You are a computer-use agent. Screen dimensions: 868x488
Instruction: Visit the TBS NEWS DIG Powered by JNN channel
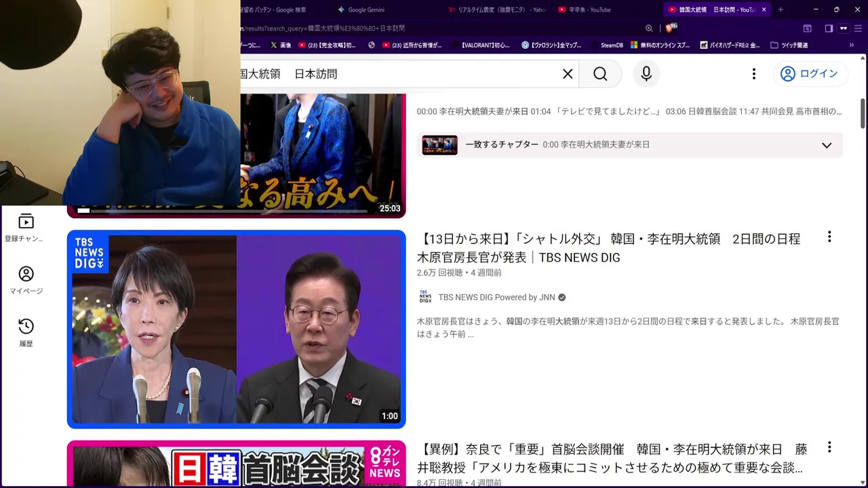coord(496,298)
